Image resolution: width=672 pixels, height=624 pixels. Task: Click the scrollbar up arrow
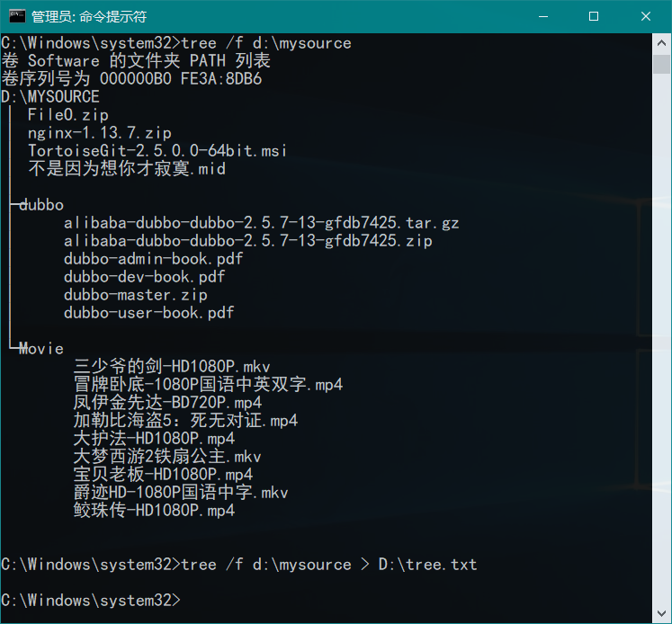(x=661, y=43)
